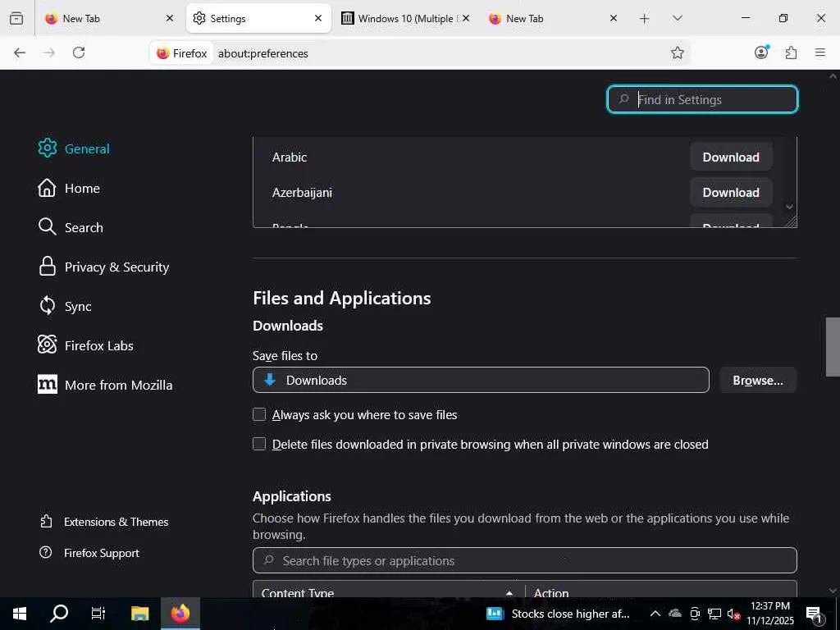This screenshot has width=840, height=630.
Task: Click the settings page vertical scrollbar thumb
Action: (x=833, y=346)
